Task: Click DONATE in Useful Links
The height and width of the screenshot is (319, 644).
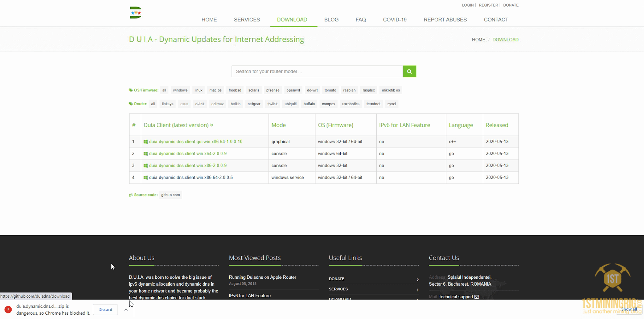Action: tap(337, 279)
